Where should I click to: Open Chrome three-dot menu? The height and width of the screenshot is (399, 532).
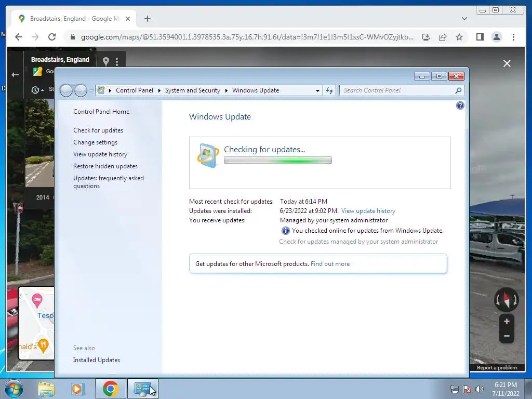[x=513, y=37]
